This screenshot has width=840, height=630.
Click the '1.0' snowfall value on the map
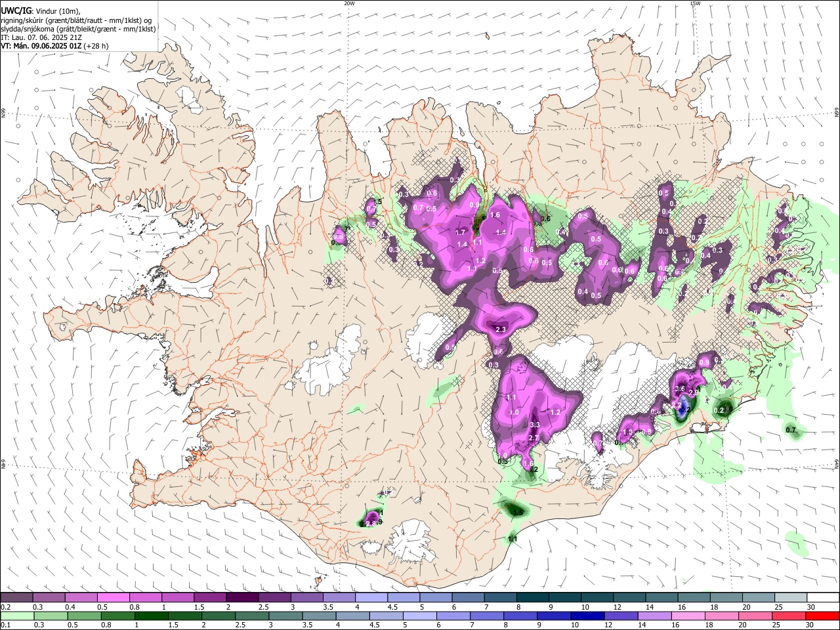click(514, 412)
